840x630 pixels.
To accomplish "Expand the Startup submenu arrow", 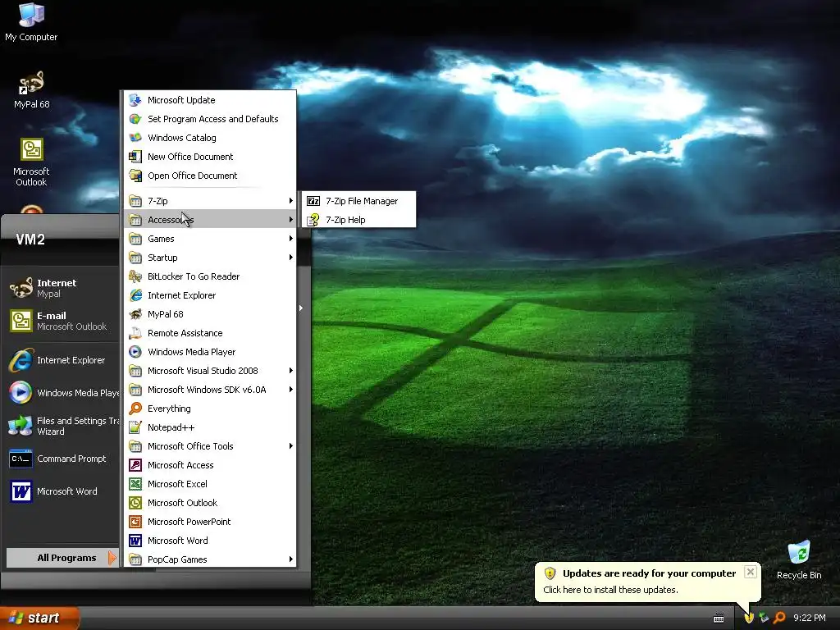I will tap(291, 257).
